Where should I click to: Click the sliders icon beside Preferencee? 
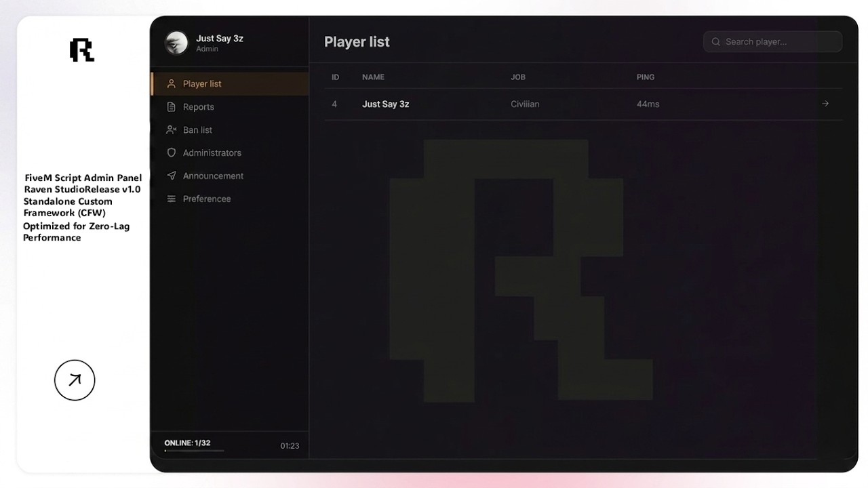172,199
